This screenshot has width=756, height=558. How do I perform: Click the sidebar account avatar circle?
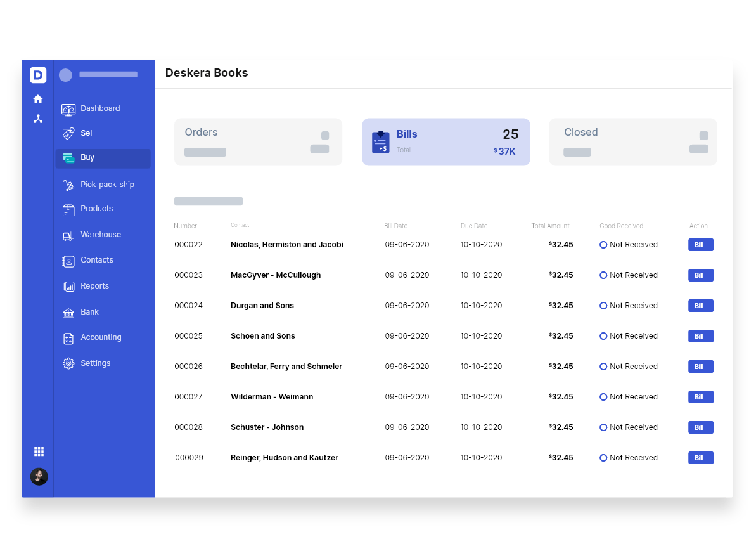(x=65, y=75)
